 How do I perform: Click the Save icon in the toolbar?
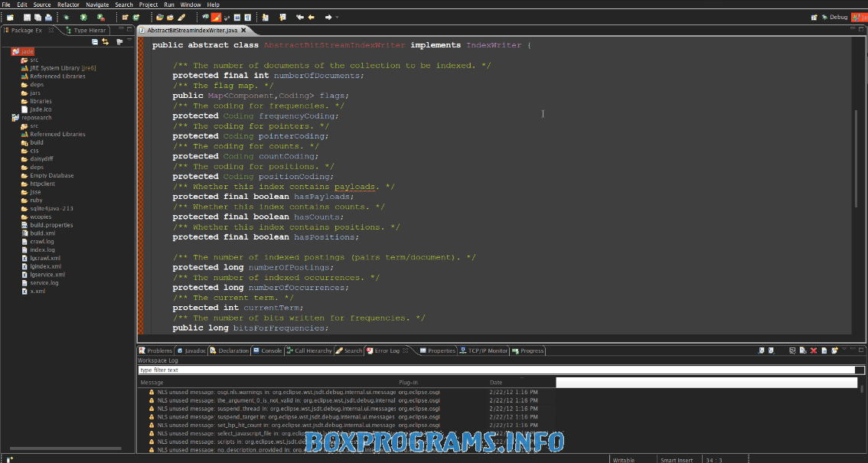click(x=27, y=17)
